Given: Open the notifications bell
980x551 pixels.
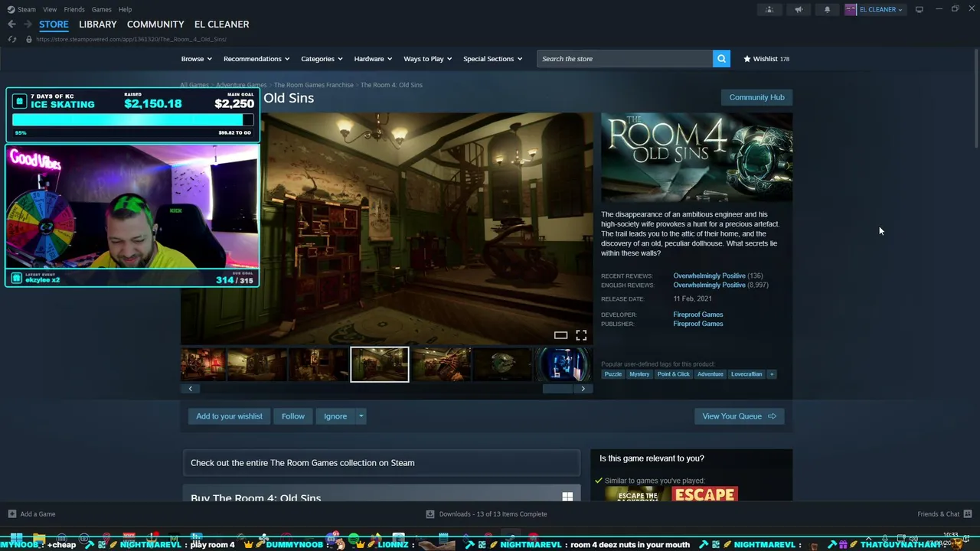Looking at the screenshot, I should click(827, 9).
